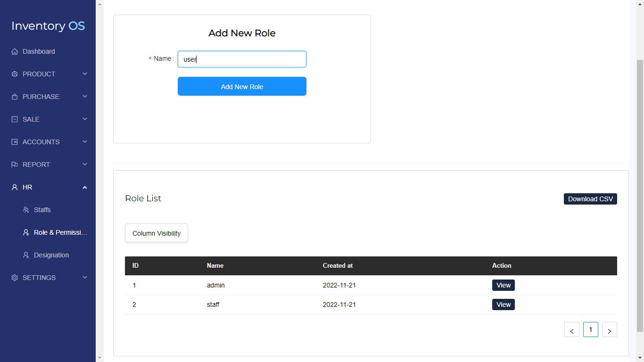Viewport: 644px width, 362px height.
Task: Click the blue Add New Role button
Action: 242,87
